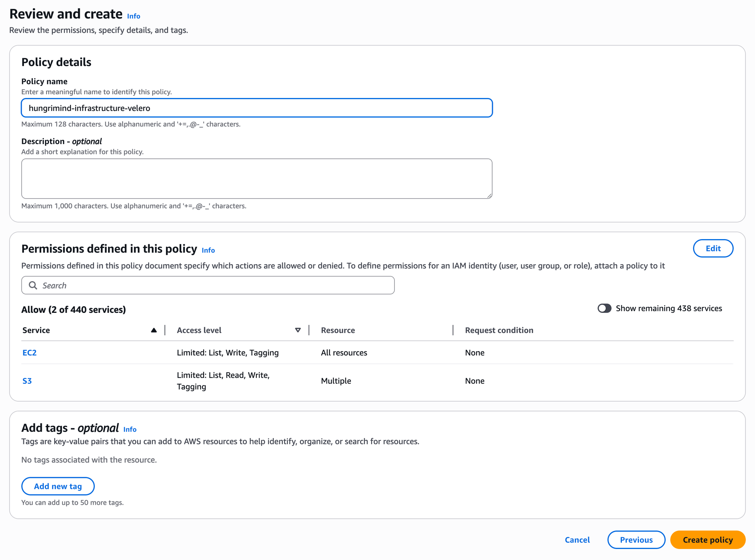Image resolution: width=755 pixels, height=560 pixels.
Task: Click the Add new tag button
Action: [58, 486]
